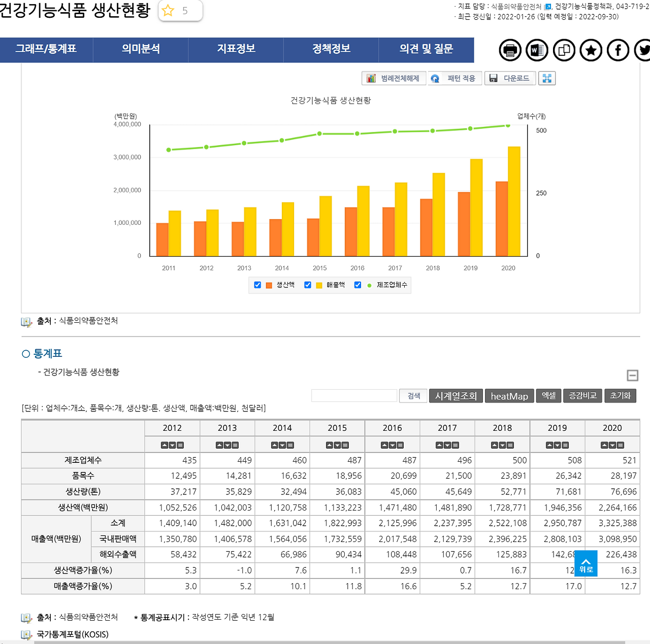
Task: Print the page with the printer icon
Action: tap(510, 50)
